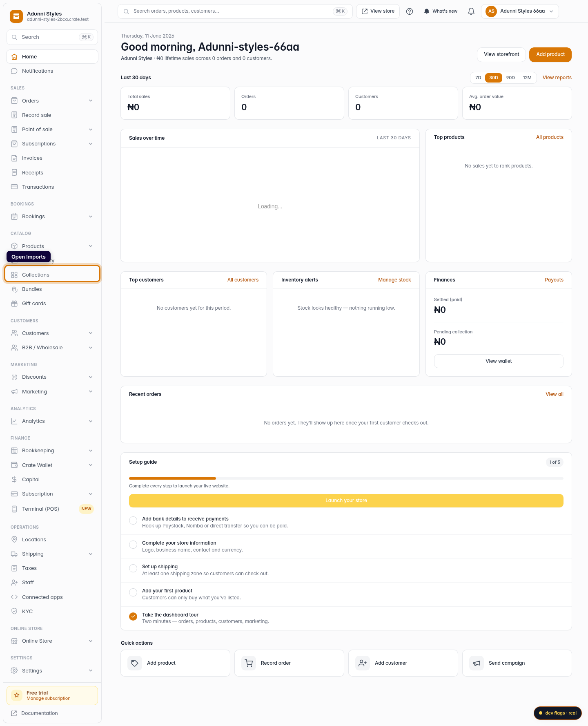Expand the Point of sale chevron
The image size is (588, 726).
pyautogui.click(x=91, y=130)
